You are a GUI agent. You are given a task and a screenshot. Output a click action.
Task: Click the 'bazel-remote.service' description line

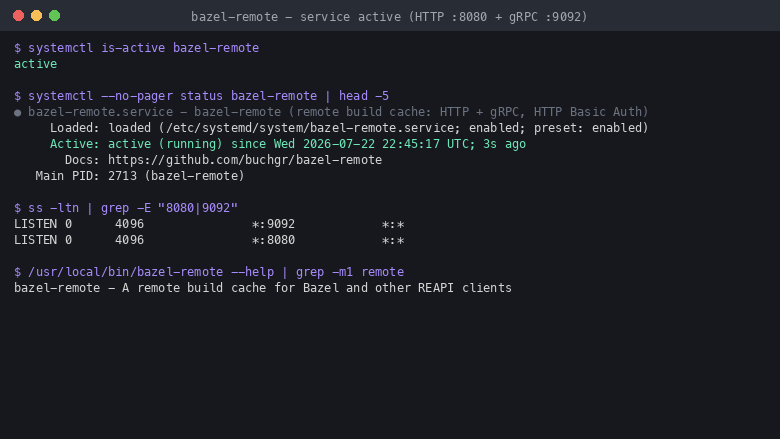pyautogui.click(x=338, y=112)
